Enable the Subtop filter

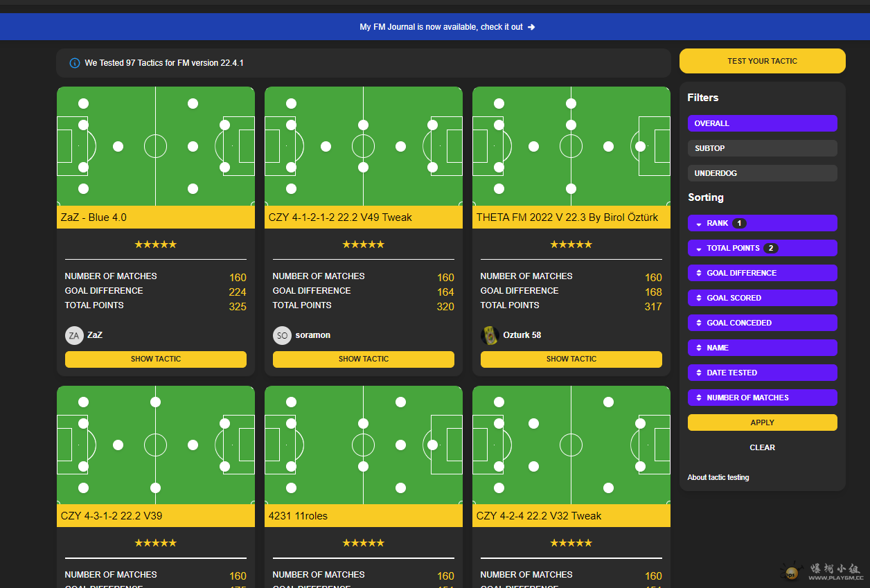[x=762, y=148]
